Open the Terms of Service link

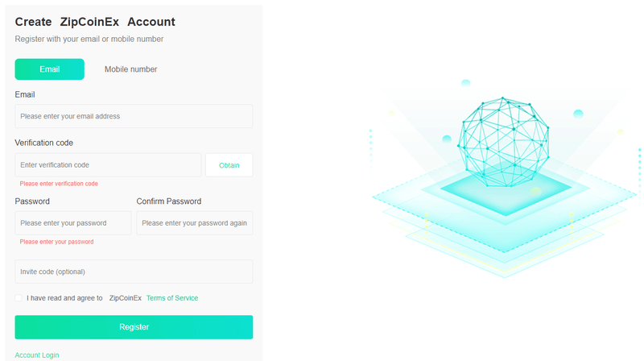click(172, 298)
